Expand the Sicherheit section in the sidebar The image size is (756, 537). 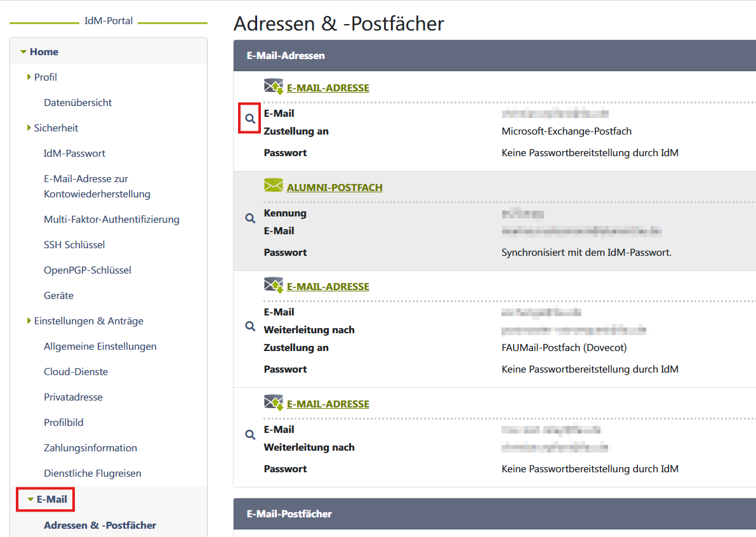click(29, 128)
